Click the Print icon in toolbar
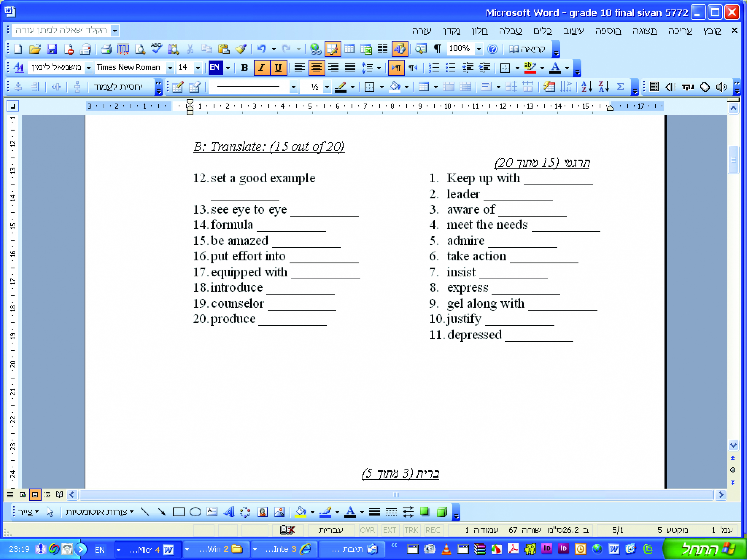This screenshot has width=747, height=560. coord(106,49)
